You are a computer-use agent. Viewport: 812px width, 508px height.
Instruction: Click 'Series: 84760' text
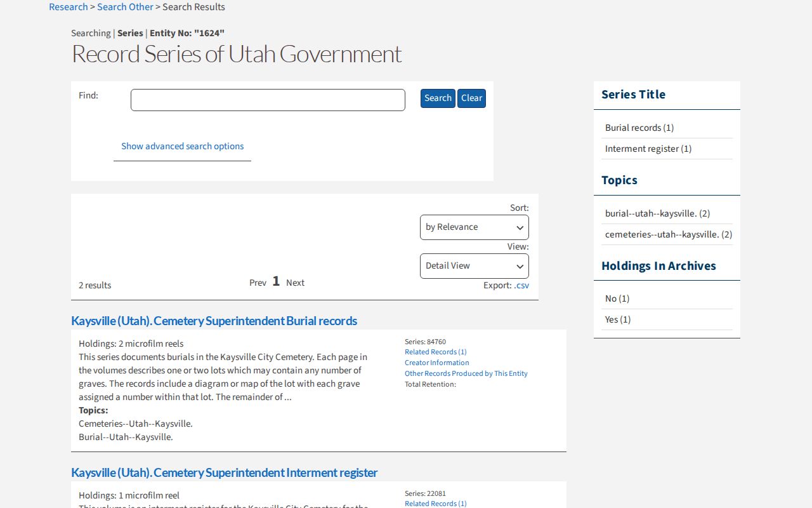[425, 342]
